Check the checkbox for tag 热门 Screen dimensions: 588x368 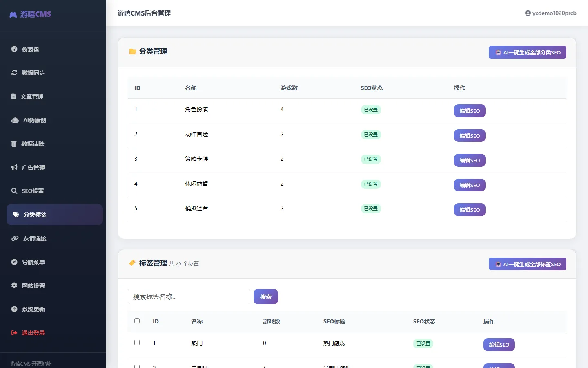[137, 343]
